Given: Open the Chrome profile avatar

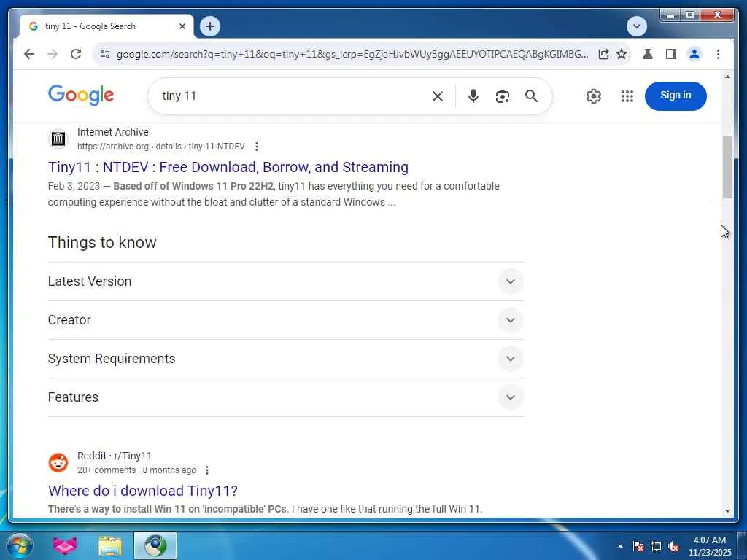Looking at the screenshot, I should click(x=694, y=54).
